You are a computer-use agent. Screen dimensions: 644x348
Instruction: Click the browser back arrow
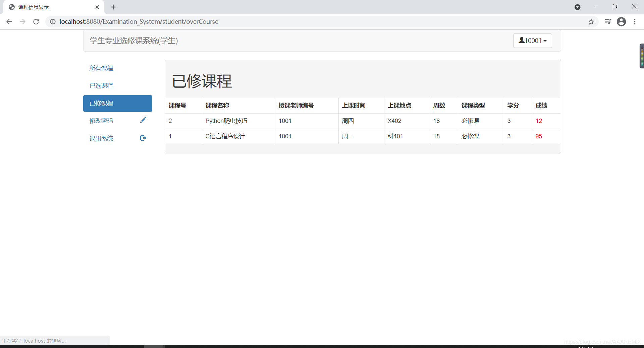coord(9,22)
